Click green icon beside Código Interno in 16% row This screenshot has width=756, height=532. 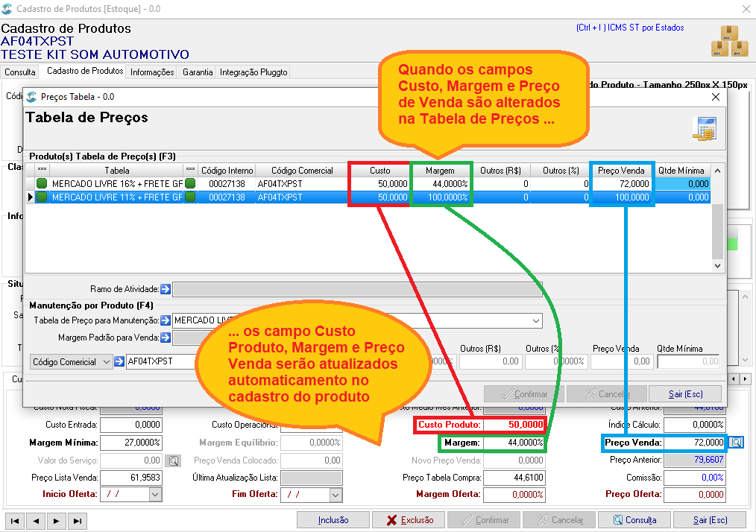[190, 183]
